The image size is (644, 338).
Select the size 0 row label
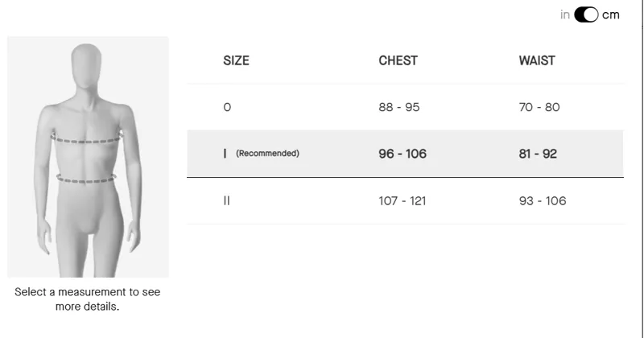point(227,107)
